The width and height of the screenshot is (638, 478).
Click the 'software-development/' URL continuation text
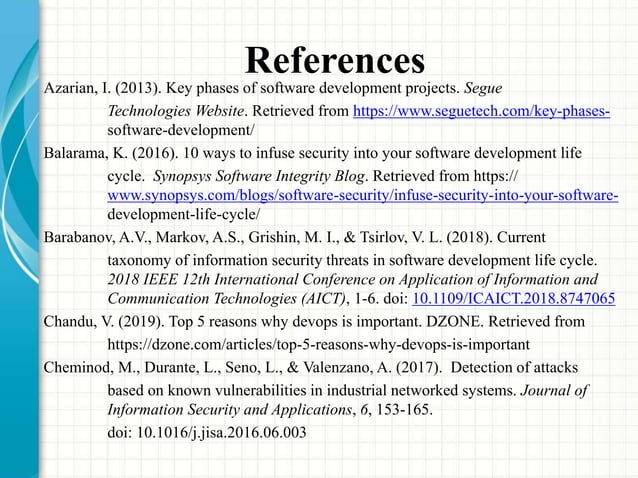[181, 130]
